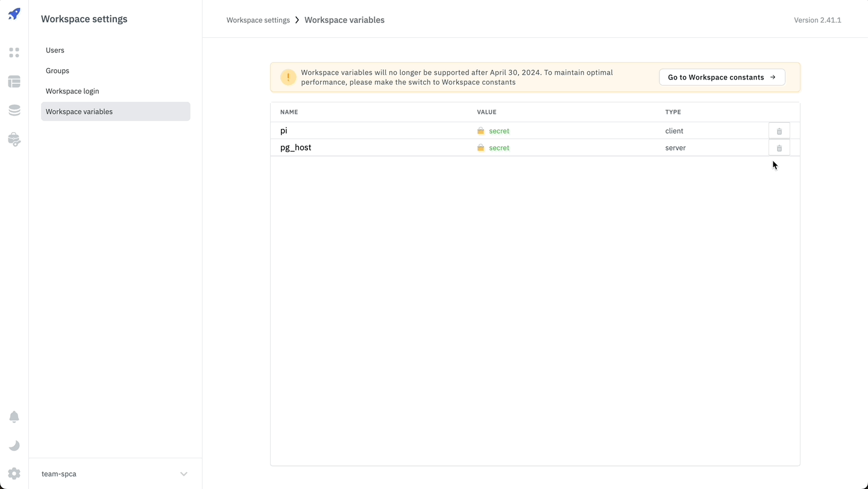
Task: Go to data sources via cylinder icon
Action: (14, 110)
